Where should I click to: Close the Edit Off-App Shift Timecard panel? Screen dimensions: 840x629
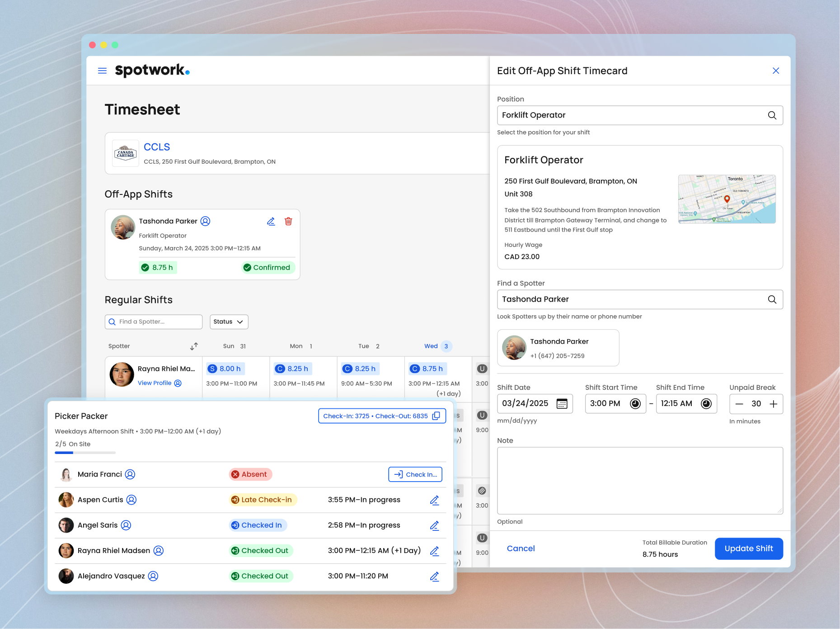click(776, 71)
